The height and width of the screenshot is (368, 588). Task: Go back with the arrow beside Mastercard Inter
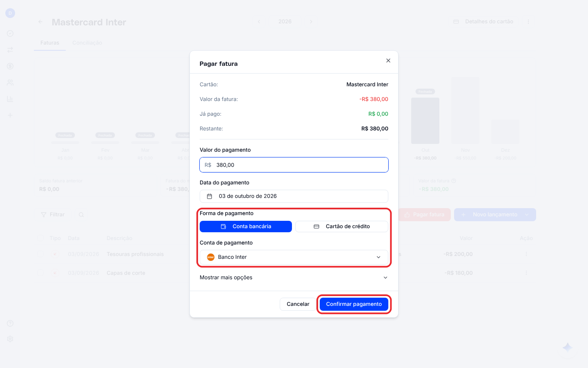click(x=40, y=22)
